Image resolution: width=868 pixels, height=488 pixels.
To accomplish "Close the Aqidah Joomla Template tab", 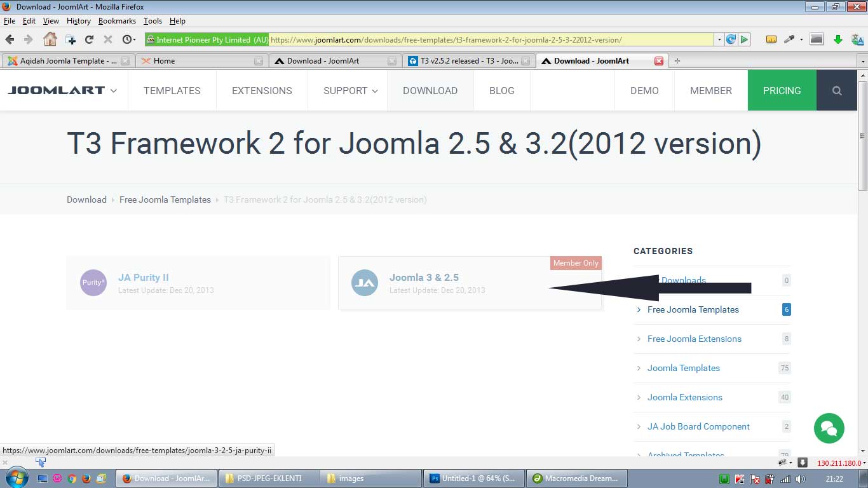I will click(125, 61).
